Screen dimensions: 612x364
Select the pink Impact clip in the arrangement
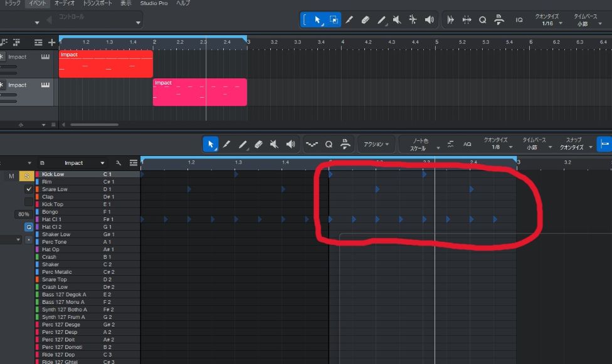tap(199, 92)
